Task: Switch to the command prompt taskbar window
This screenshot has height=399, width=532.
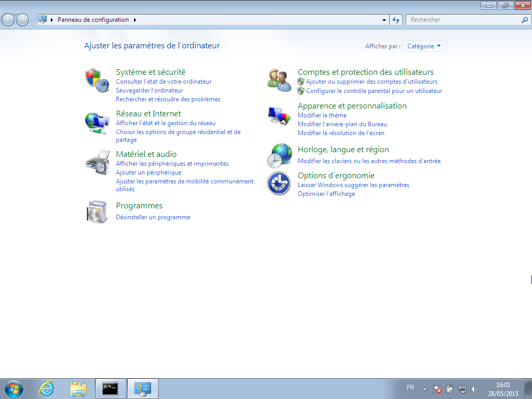Action: tap(110, 389)
